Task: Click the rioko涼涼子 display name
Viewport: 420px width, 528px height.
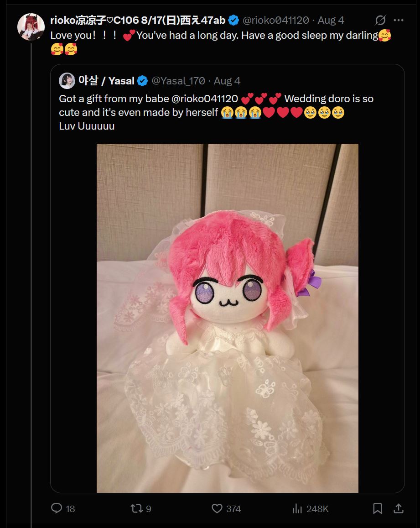Action: click(x=138, y=20)
